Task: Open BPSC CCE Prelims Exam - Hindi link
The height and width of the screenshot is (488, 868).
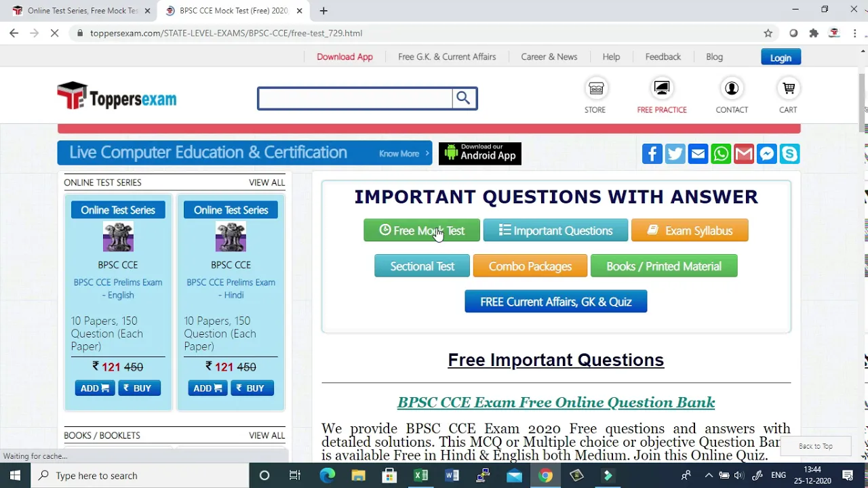Action: [x=231, y=289]
